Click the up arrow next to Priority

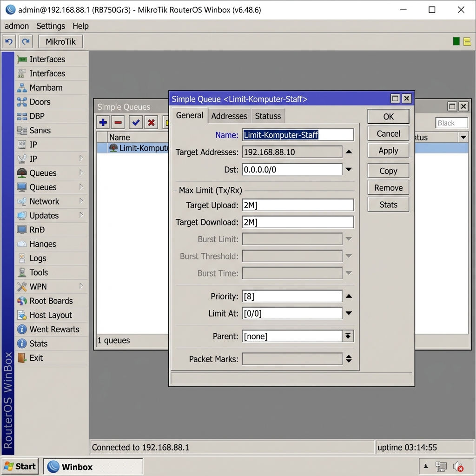pos(349,296)
